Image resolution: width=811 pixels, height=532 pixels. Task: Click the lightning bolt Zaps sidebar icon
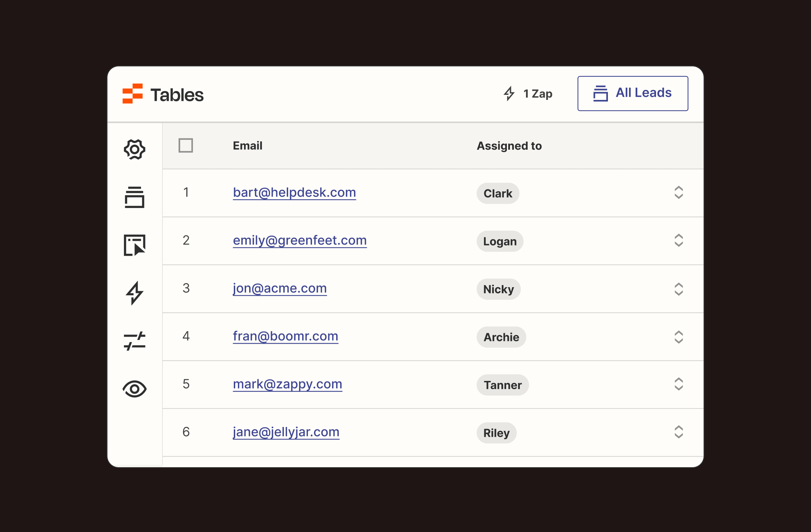pyautogui.click(x=134, y=293)
